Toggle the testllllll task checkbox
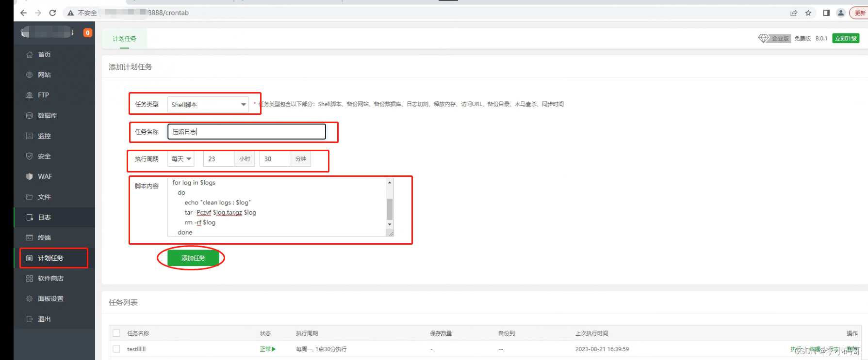 tap(116, 349)
